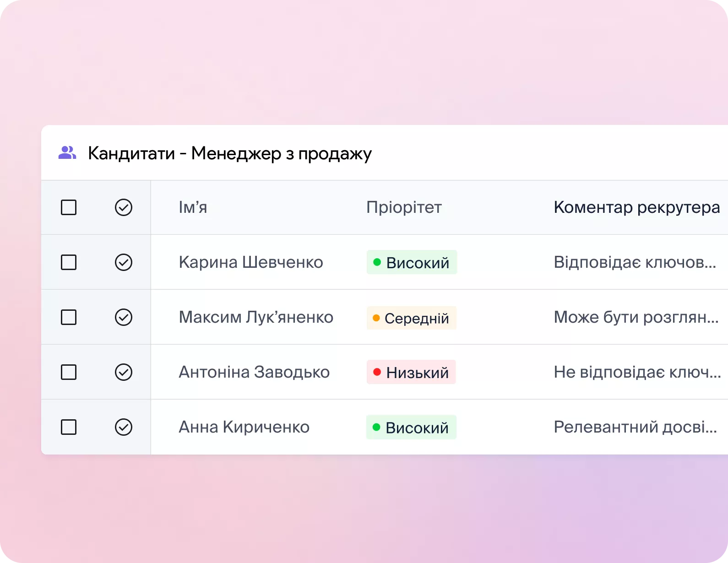Click checkmark circle for Анна Кириченко
This screenshot has height=563, width=728.
tap(124, 427)
